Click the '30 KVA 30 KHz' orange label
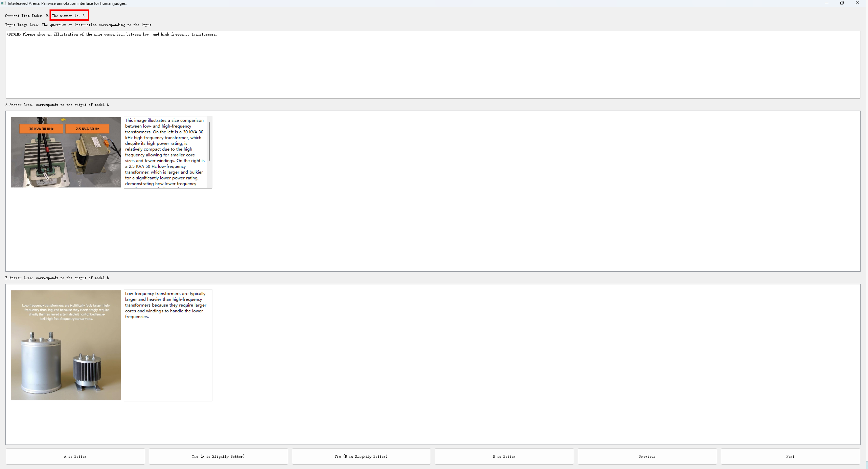 click(41, 129)
